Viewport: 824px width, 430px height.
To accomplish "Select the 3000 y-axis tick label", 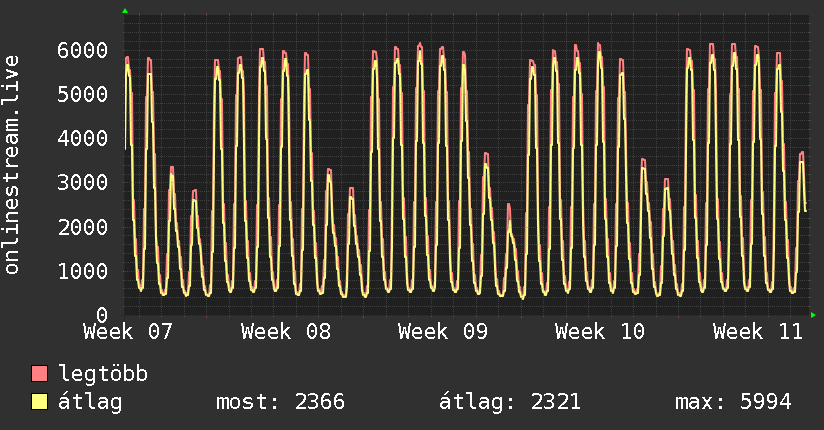I will 82,183.
